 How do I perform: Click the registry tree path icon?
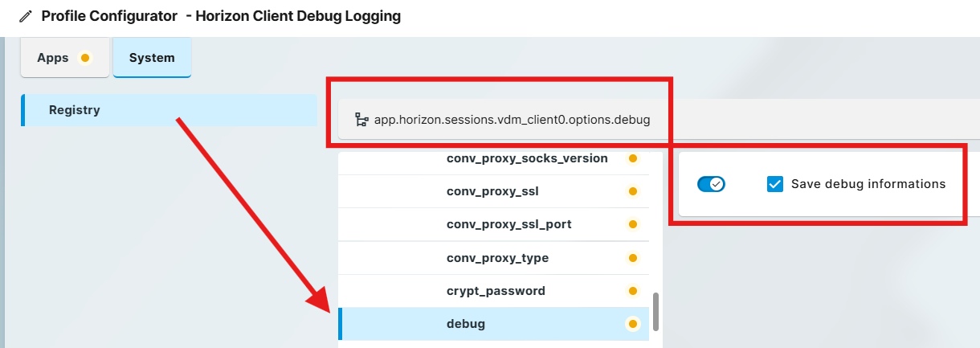click(x=361, y=120)
